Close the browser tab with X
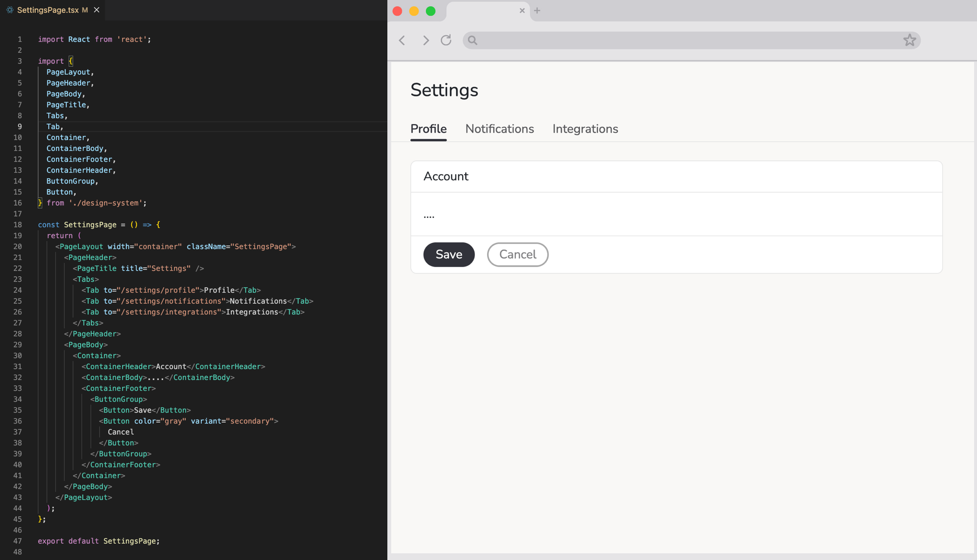 pos(522,10)
